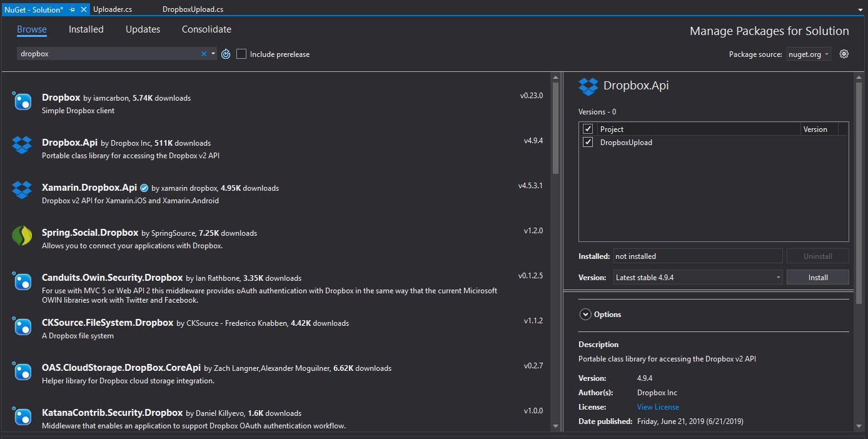
Task: Open the Version dropdown showing Latest stable 4.9.4
Action: (697, 277)
